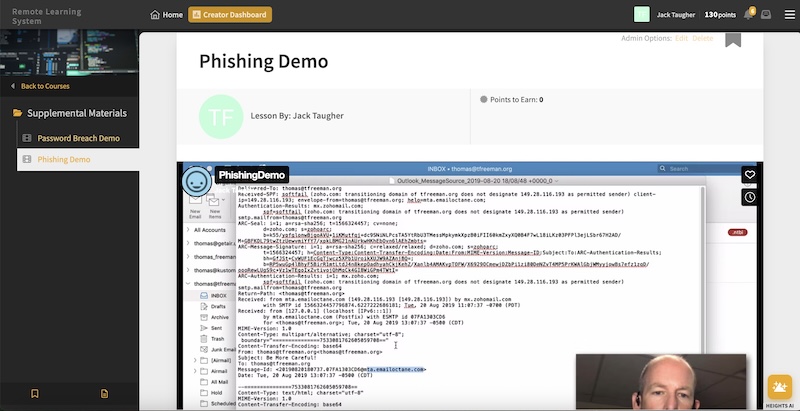Click the Remote Learning System logo
Viewport: 800px width, 411px height.
[46, 16]
